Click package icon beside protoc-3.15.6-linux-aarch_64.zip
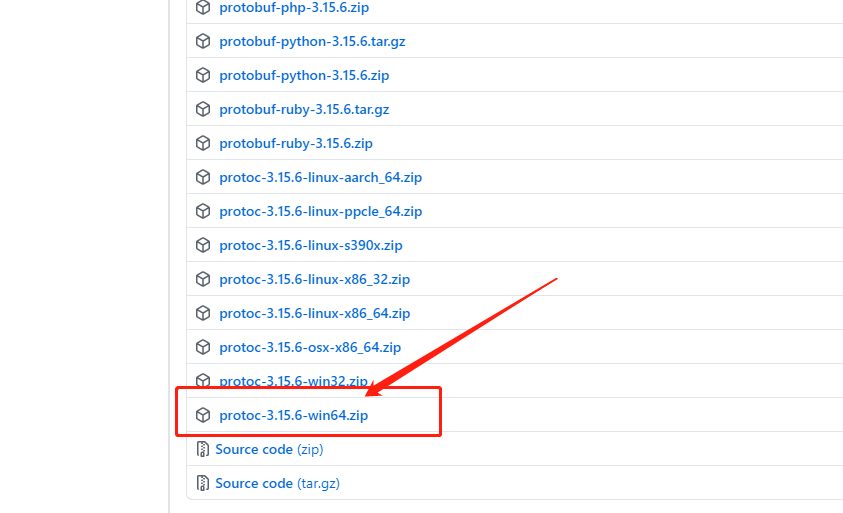This screenshot has height=513, width=843. [x=203, y=178]
